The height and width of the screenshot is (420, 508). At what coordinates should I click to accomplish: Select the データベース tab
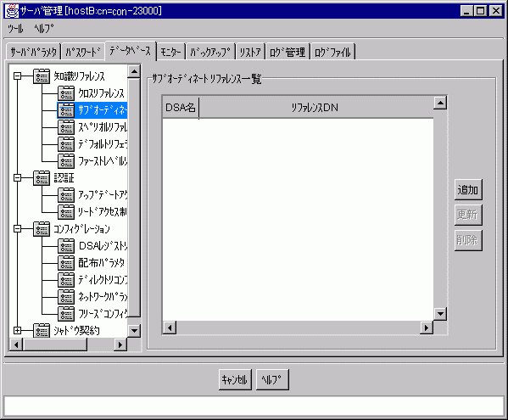tap(131, 51)
